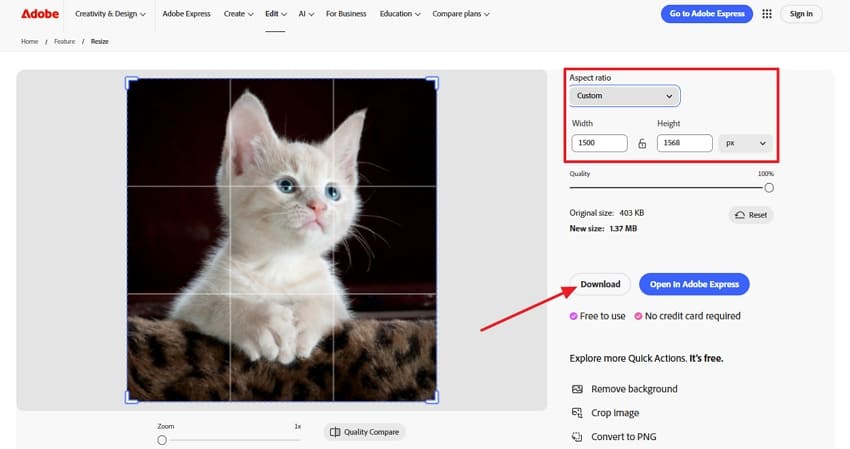Expand the AI menu

[x=306, y=14]
